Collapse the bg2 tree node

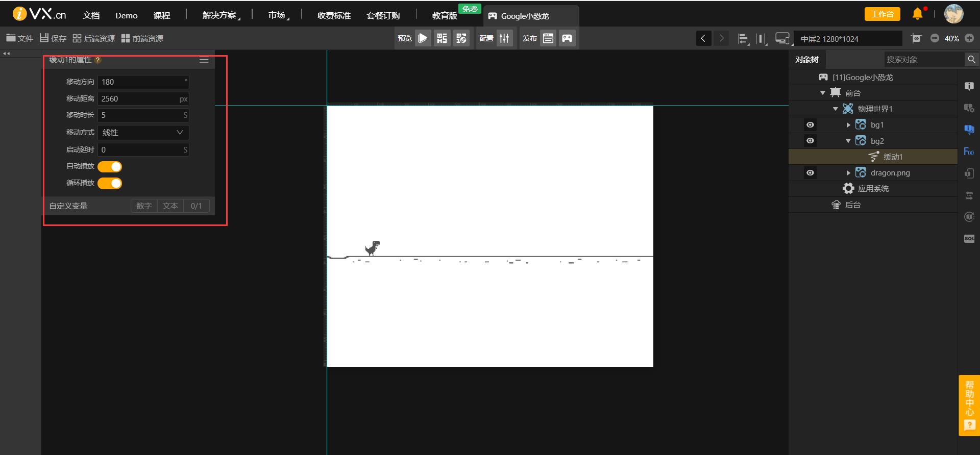[x=848, y=141]
